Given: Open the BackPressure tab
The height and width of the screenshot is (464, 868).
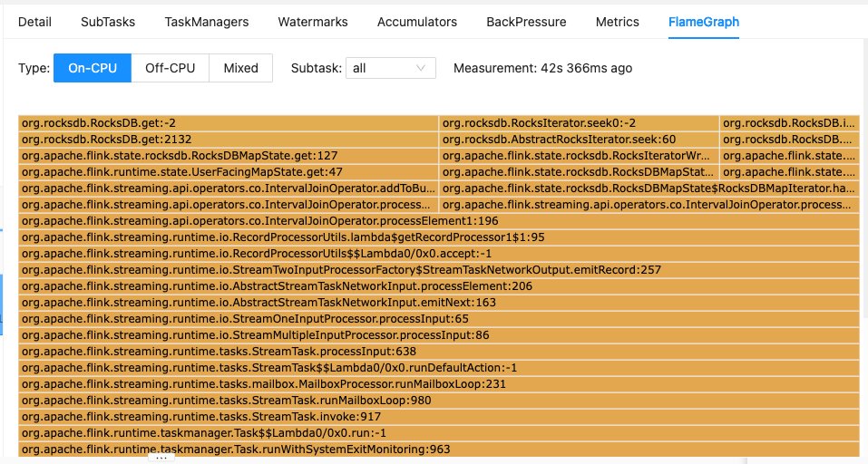Looking at the screenshot, I should (x=526, y=22).
